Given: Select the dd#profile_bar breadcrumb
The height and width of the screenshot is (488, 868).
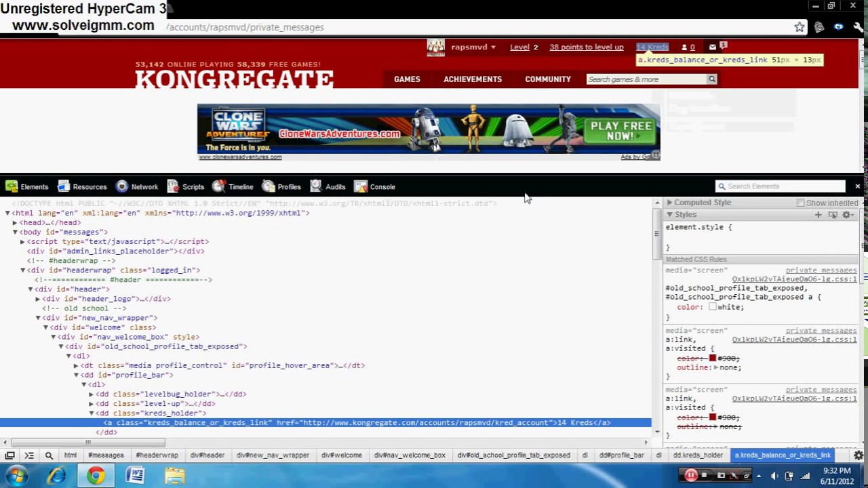Looking at the screenshot, I should point(621,455).
